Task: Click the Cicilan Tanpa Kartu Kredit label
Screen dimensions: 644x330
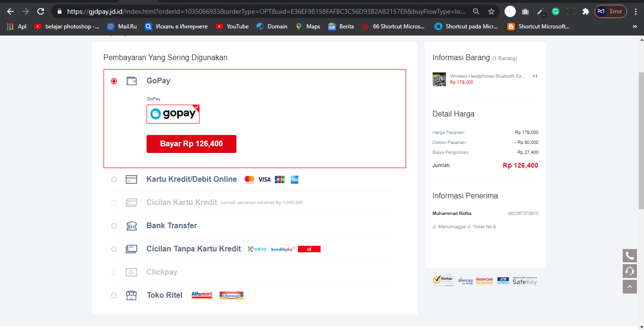Action: click(194, 249)
